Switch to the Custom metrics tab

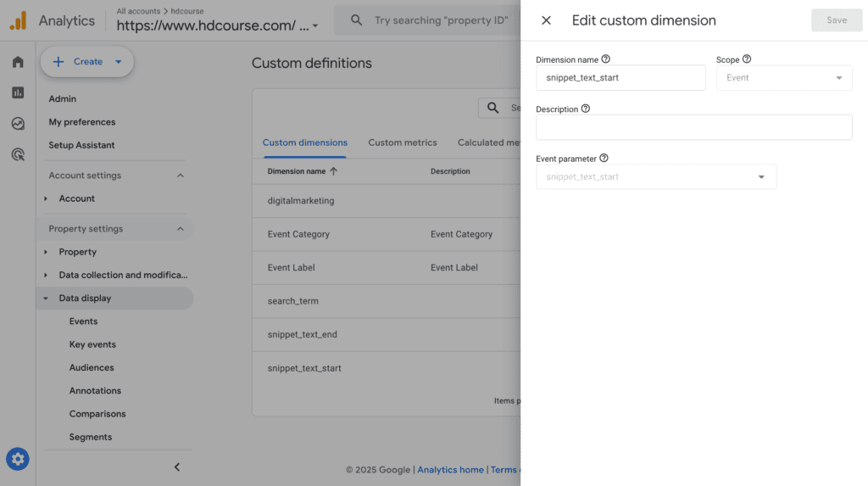[403, 142]
